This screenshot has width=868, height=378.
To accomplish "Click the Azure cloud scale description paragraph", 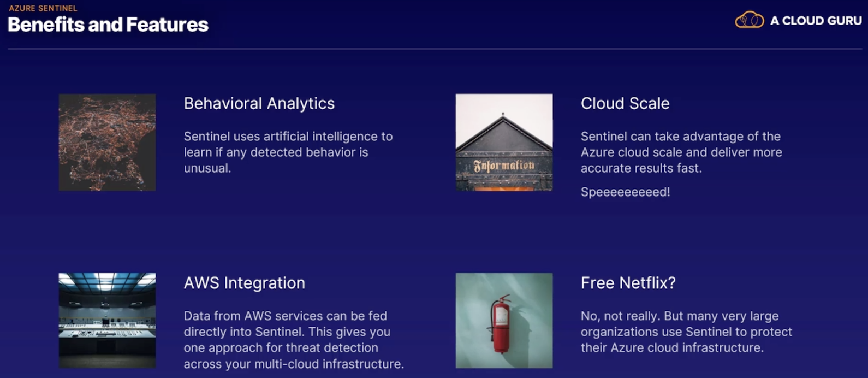I will click(681, 152).
